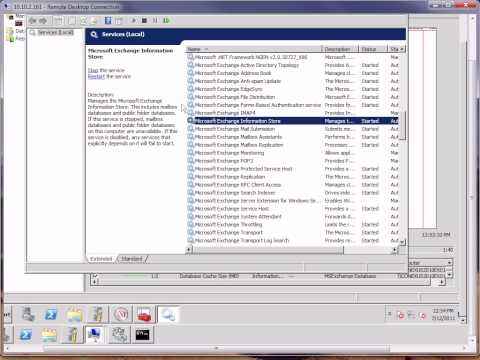Click the remote taskbar clock
This screenshot has width=480, height=360.
[443, 314]
